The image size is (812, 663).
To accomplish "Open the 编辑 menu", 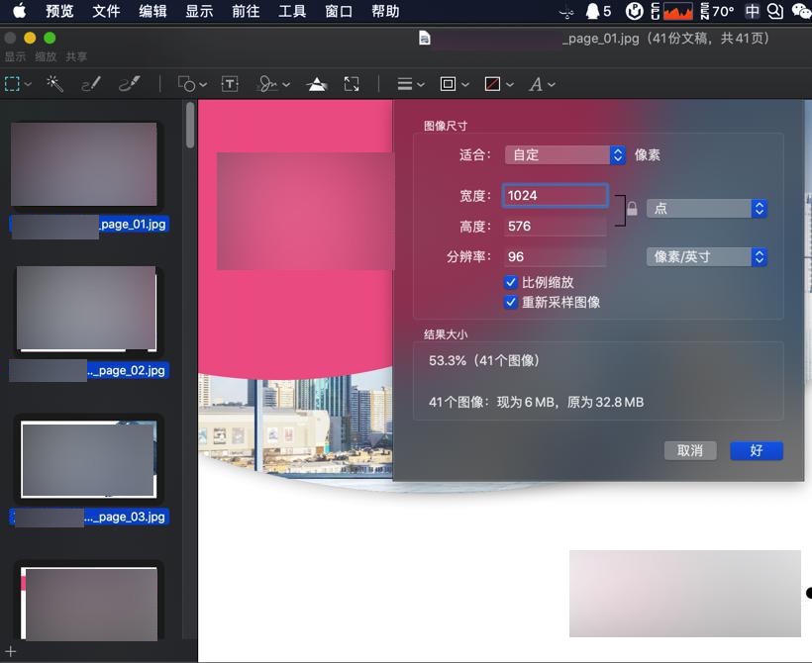I will [152, 11].
